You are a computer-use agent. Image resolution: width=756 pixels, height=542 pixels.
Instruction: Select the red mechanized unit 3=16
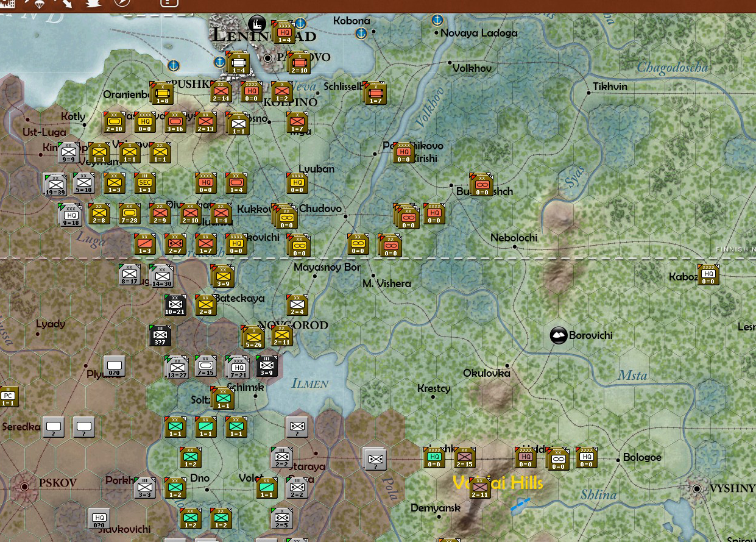[175, 122]
